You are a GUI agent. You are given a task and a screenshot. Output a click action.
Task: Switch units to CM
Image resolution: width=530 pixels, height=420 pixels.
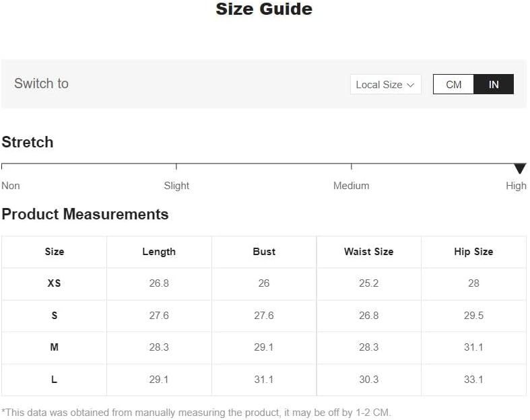coord(453,84)
